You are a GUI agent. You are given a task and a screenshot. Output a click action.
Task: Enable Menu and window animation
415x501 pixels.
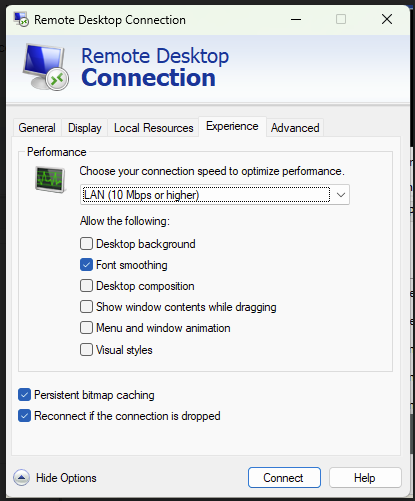(86, 328)
